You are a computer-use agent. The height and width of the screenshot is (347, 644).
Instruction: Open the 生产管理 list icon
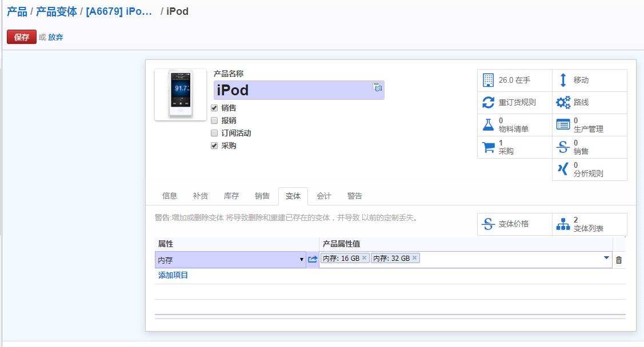coord(563,124)
